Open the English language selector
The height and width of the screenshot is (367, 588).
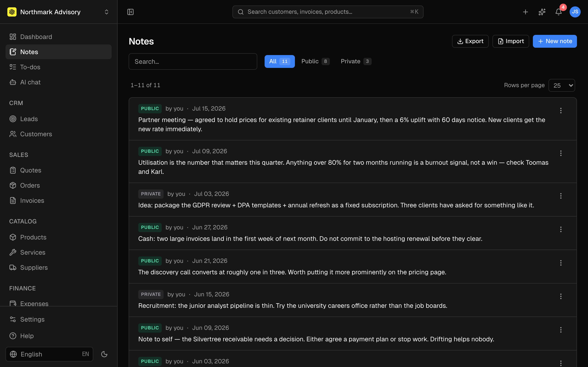tap(49, 354)
